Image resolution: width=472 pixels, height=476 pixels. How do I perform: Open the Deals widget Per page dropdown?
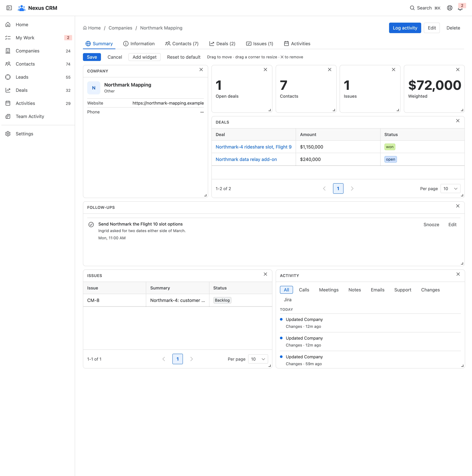450,189
